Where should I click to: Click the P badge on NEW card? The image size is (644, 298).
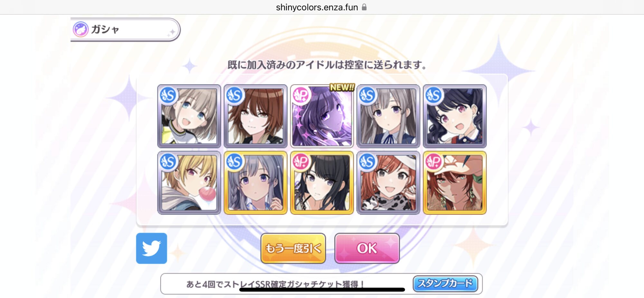tap(301, 95)
